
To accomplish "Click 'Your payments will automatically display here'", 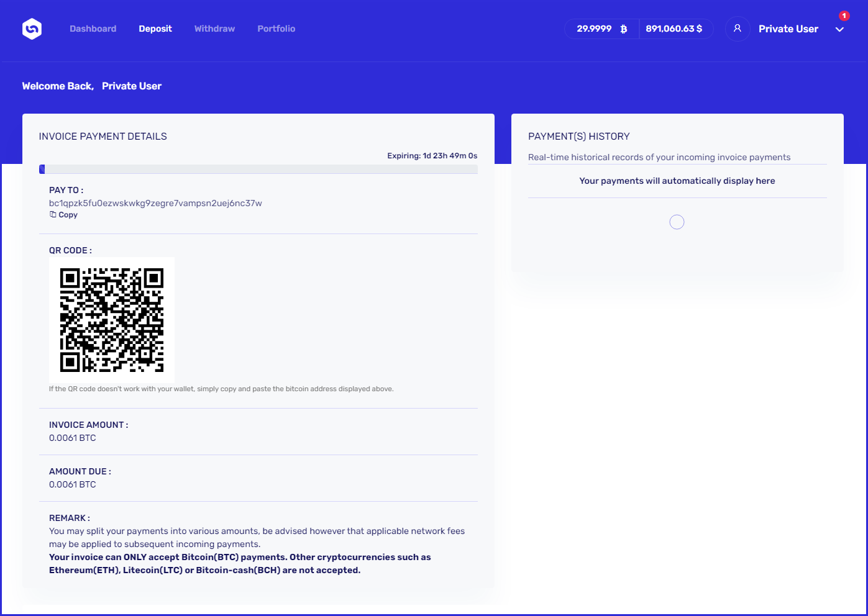I will [x=677, y=181].
